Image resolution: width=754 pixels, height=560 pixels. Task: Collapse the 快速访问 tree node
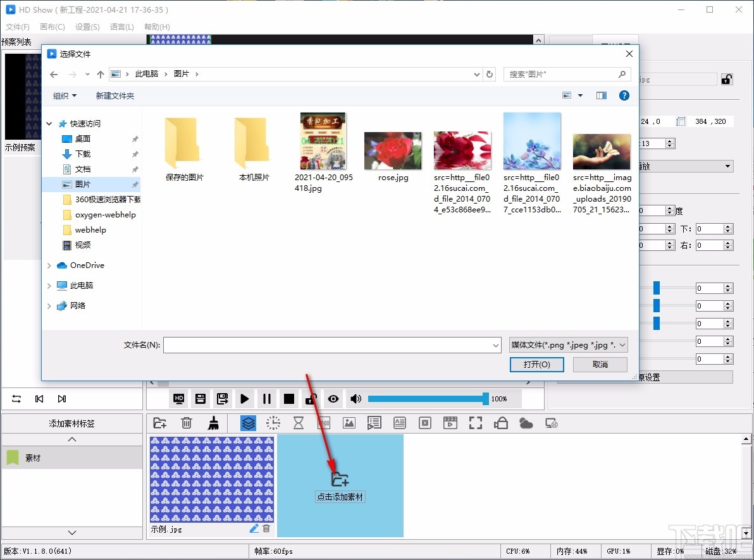pos(49,123)
